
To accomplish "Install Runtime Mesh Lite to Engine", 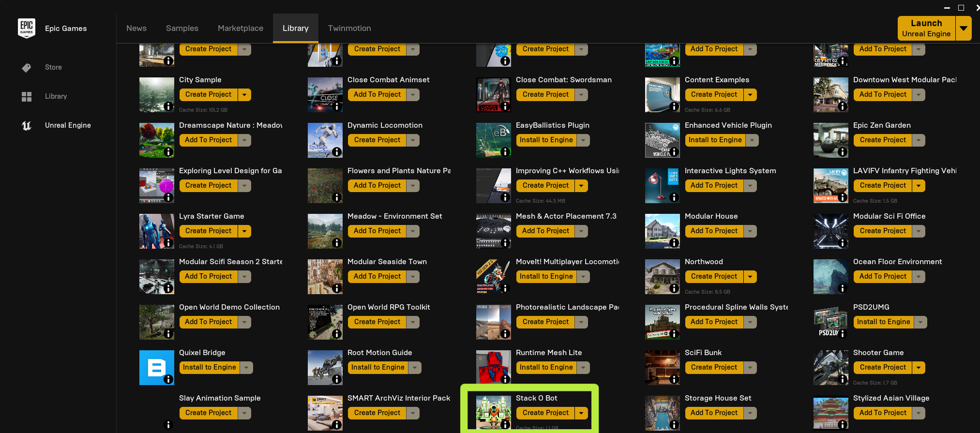I will pos(546,368).
